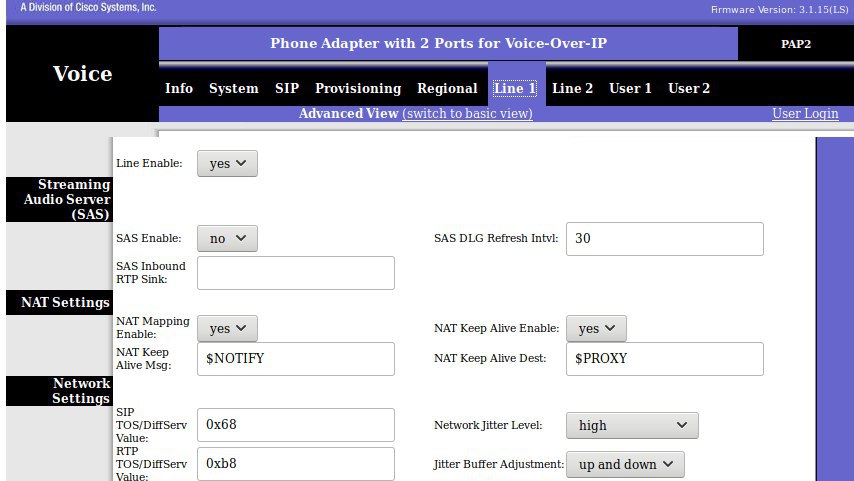
Task: Open the User 1 tab
Action: tap(630, 88)
